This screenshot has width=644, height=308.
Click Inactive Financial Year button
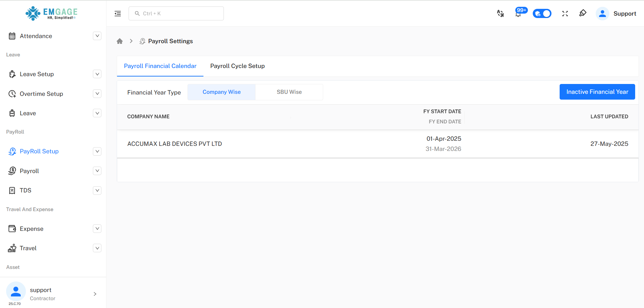(x=597, y=92)
